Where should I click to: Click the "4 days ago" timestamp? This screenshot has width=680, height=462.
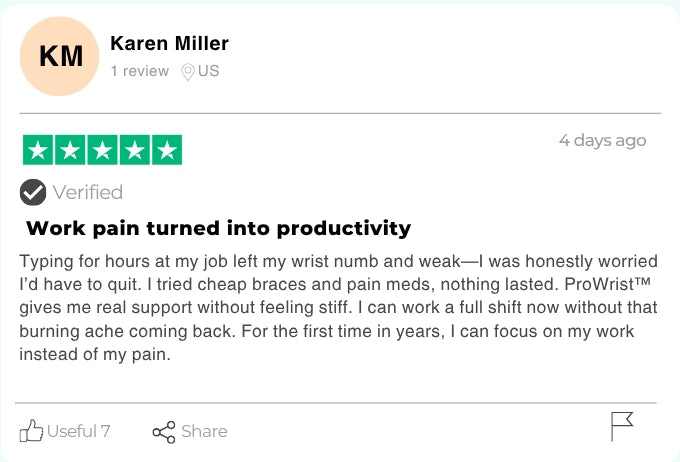coord(602,140)
